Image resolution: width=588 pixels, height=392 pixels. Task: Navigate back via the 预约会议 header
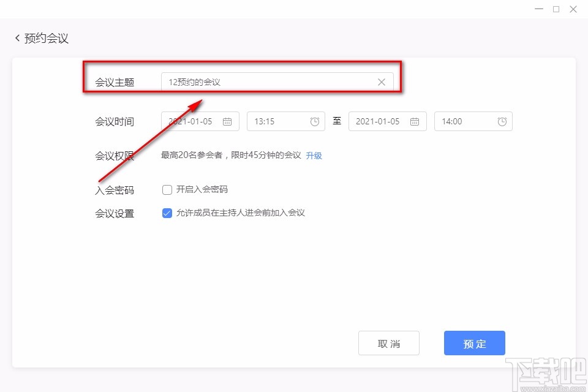pyautogui.click(x=46, y=37)
